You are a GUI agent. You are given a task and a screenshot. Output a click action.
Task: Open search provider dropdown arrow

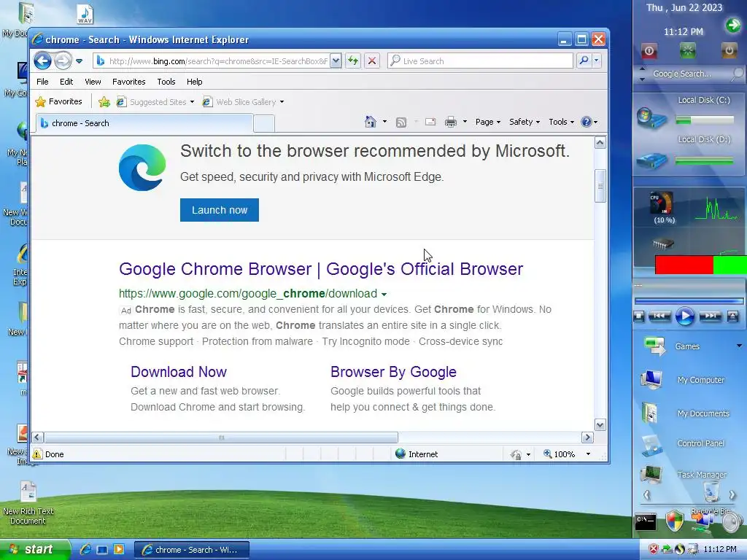coord(596,61)
